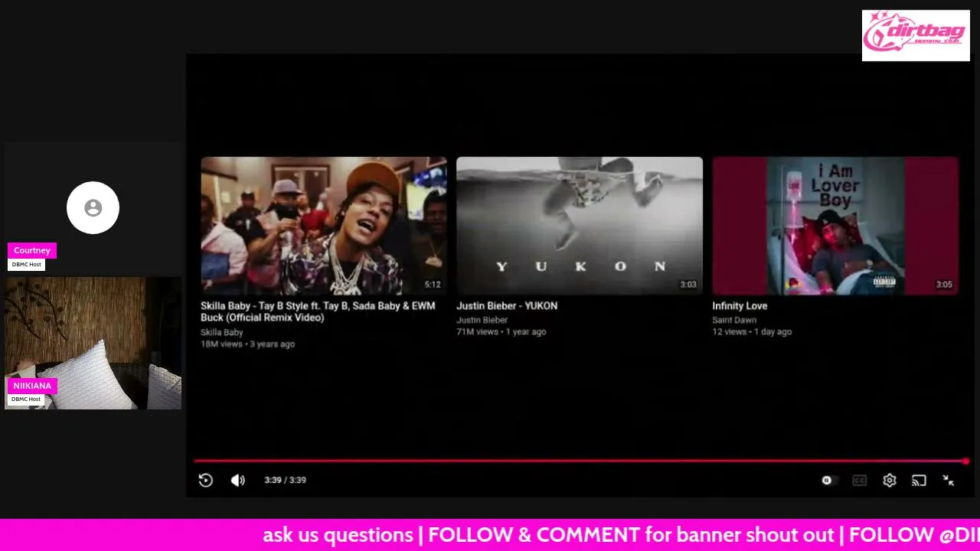Viewport: 980px width, 551px height.
Task: Click the cast to TV icon
Action: coord(919,481)
